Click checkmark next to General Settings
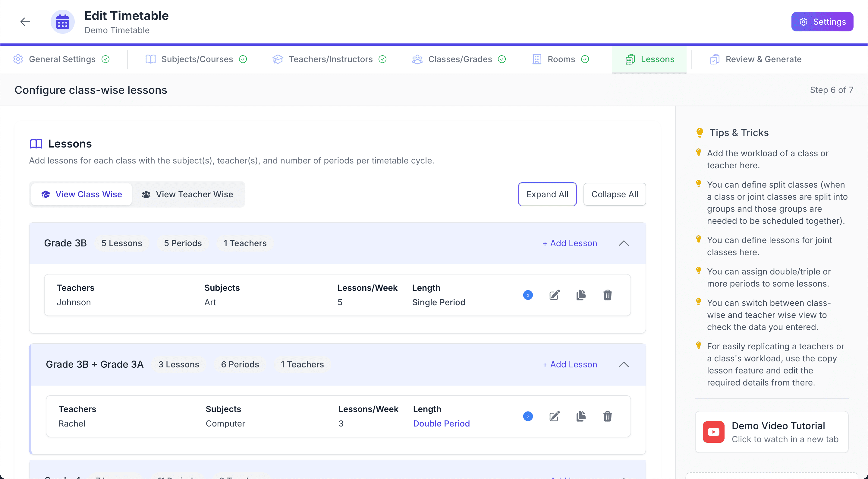The height and width of the screenshot is (479, 868). pyautogui.click(x=105, y=59)
